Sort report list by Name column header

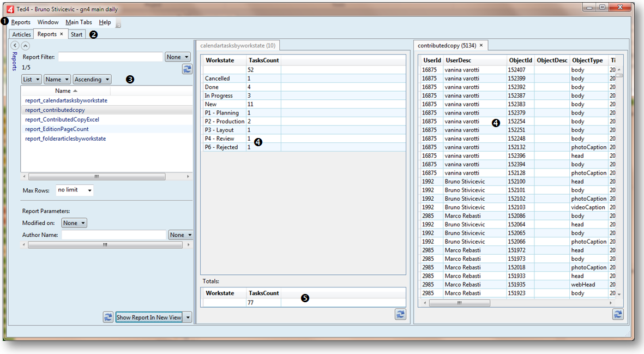pyautogui.click(x=66, y=91)
